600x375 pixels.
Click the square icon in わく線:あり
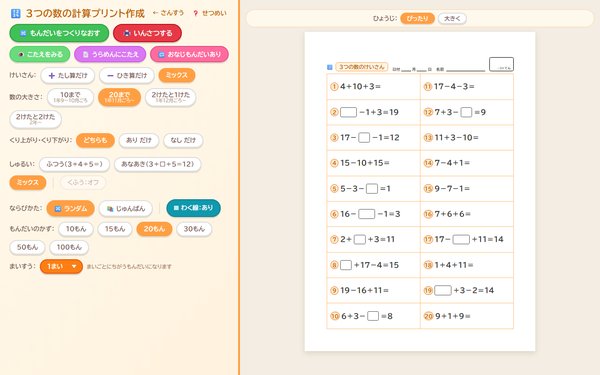tap(176, 208)
